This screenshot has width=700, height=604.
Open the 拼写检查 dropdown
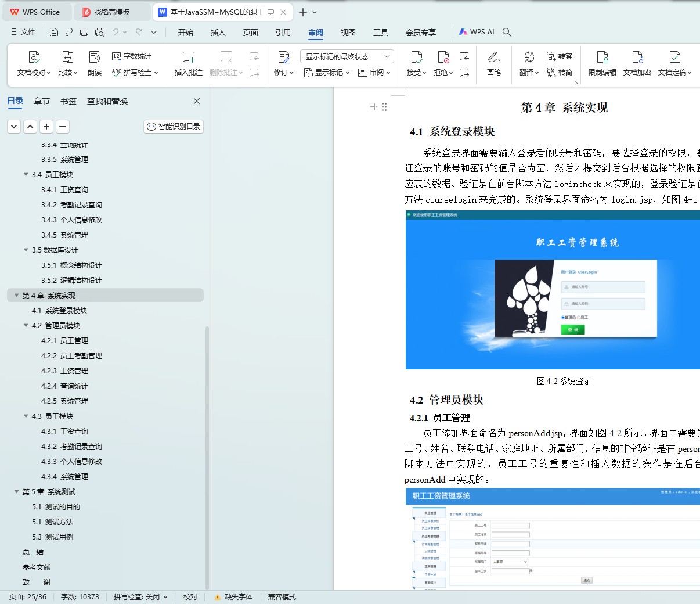coord(135,73)
